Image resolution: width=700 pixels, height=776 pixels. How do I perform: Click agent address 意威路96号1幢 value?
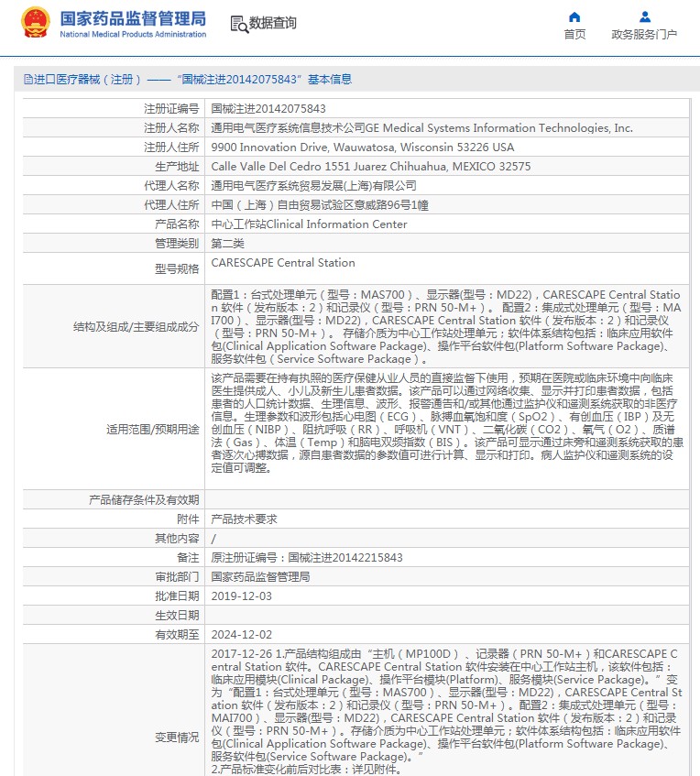(x=320, y=205)
